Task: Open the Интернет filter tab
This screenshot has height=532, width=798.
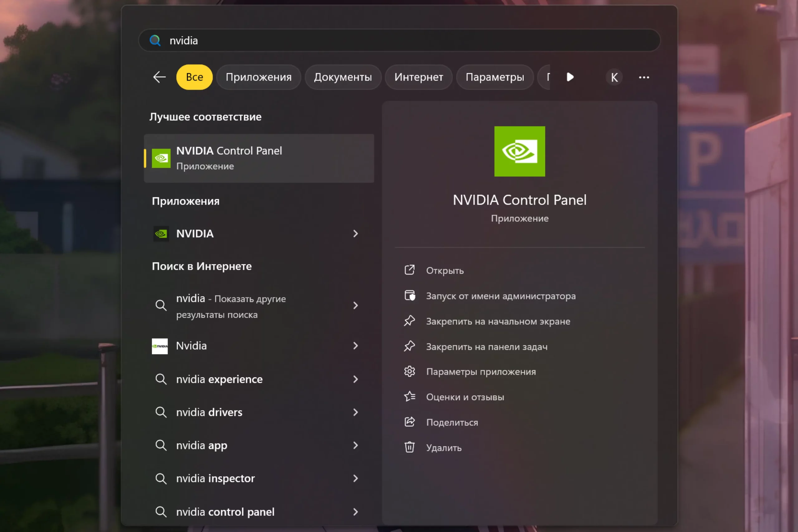Action: click(x=418, y=77)
